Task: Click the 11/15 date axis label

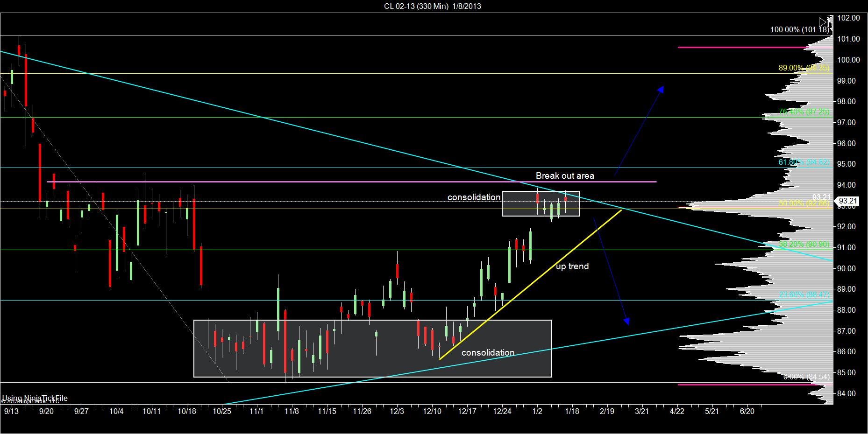Action: 327,412
